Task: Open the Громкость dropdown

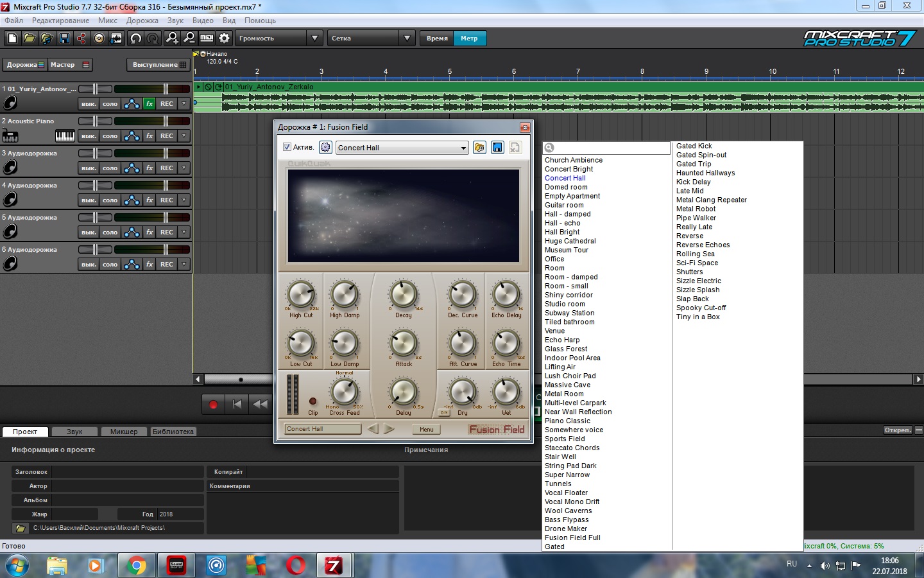Action: click(x=278, y=39)
